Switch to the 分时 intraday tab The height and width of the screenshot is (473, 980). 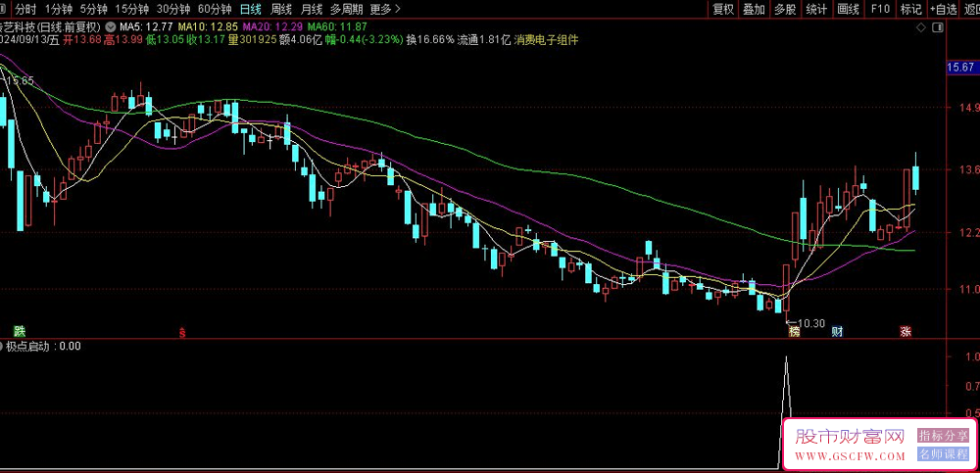coord(25,9)
